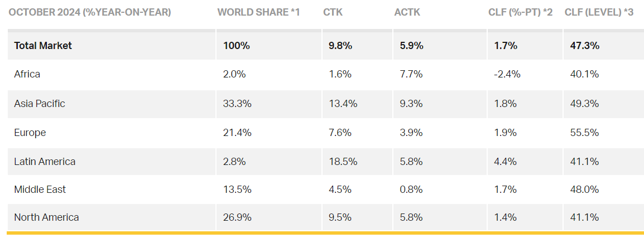Click the CLF (%-PT) *2 column header

coord(520,12)
